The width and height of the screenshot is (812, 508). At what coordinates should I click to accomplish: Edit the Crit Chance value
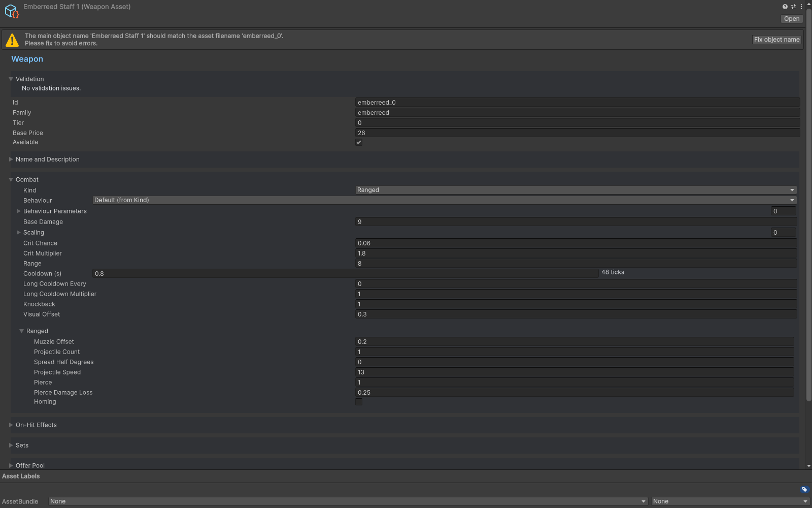pos(576,243)
